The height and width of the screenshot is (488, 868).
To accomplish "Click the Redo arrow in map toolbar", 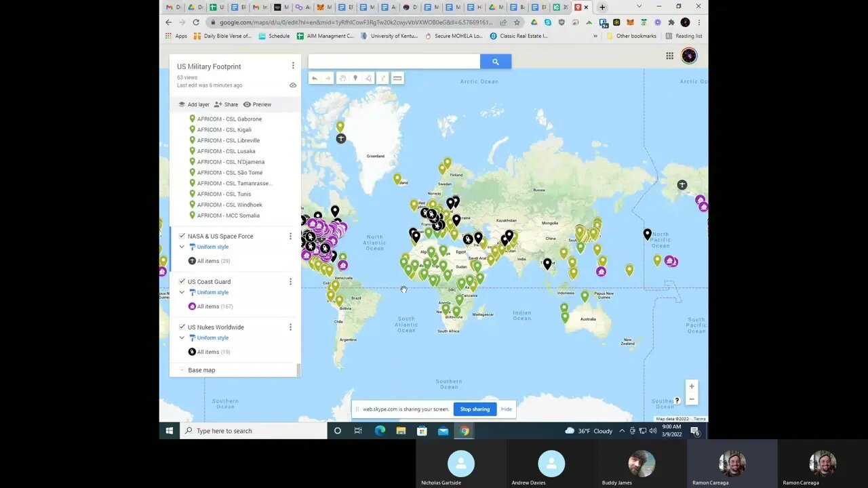I will tap(328, 78).
